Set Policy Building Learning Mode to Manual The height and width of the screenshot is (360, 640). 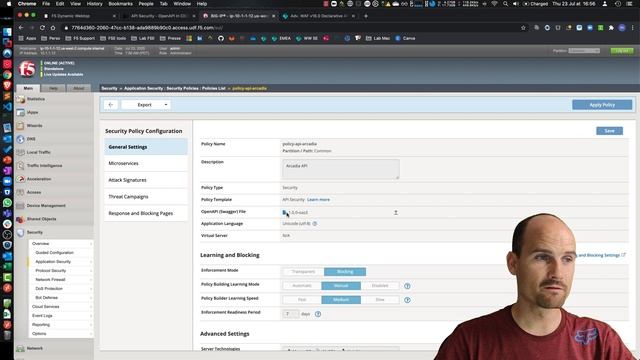click(x=341, y=286)
